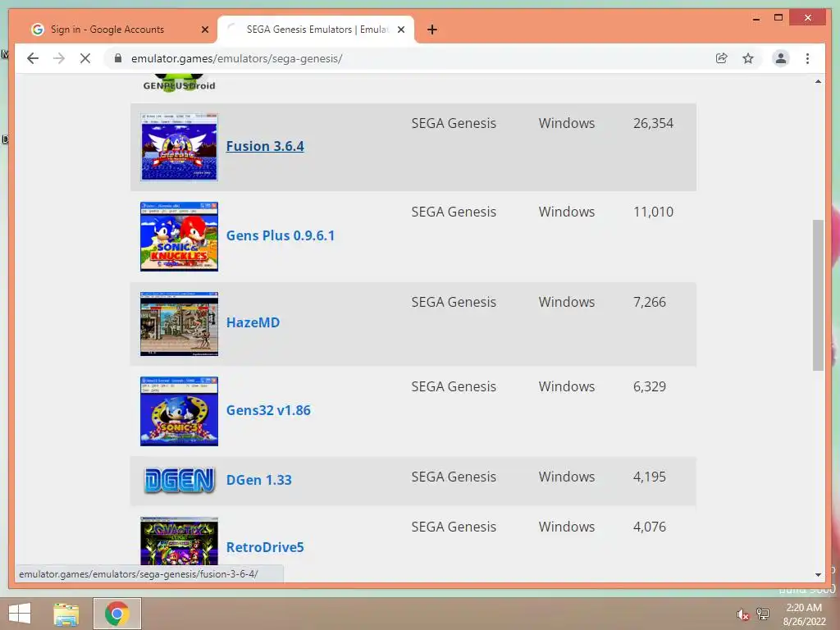840x630 pixels.
Task: Open a new tab with plus button
Action: pos(432,30)
